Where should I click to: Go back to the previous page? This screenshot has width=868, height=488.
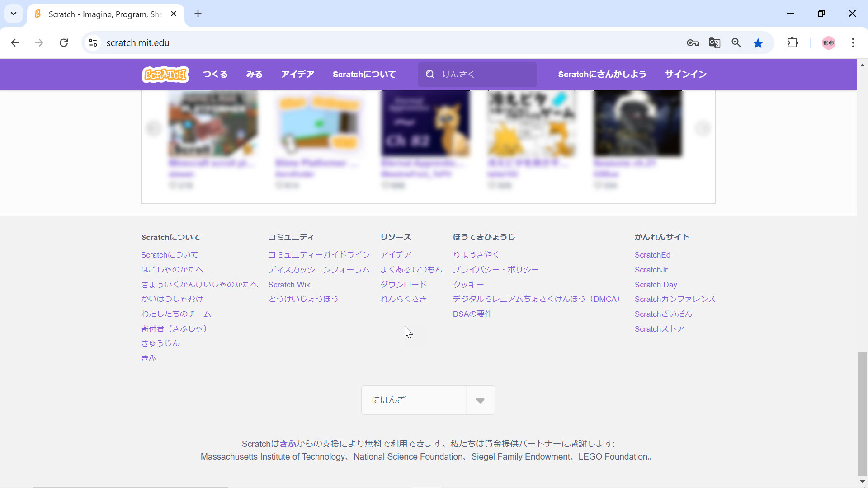[15, 43]
